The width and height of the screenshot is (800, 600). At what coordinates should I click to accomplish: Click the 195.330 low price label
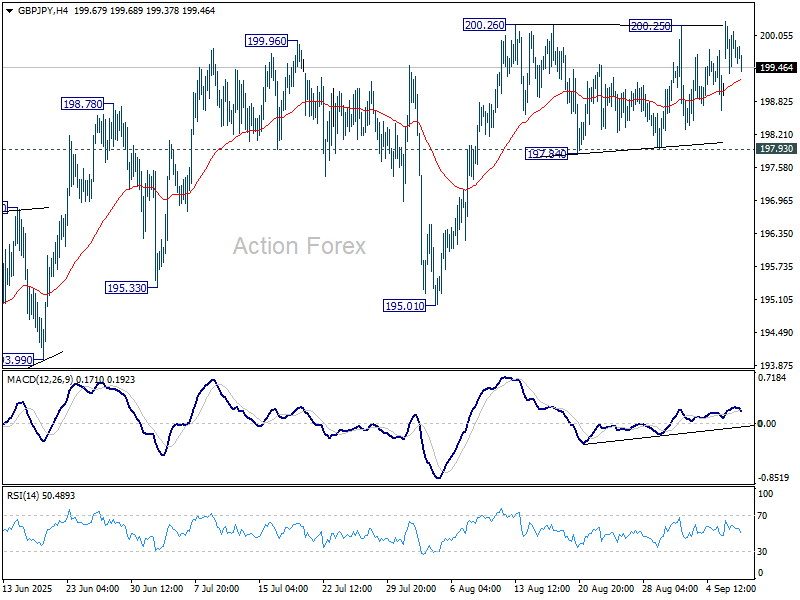point(126,287)
